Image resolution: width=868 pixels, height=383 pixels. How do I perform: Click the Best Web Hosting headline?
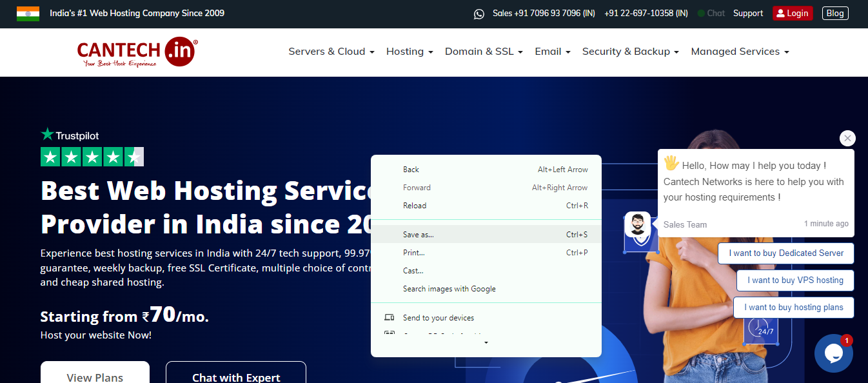tap(206, 208)
